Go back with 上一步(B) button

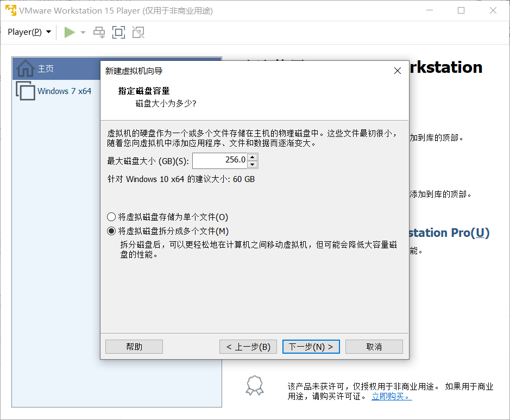coord(248,347)
